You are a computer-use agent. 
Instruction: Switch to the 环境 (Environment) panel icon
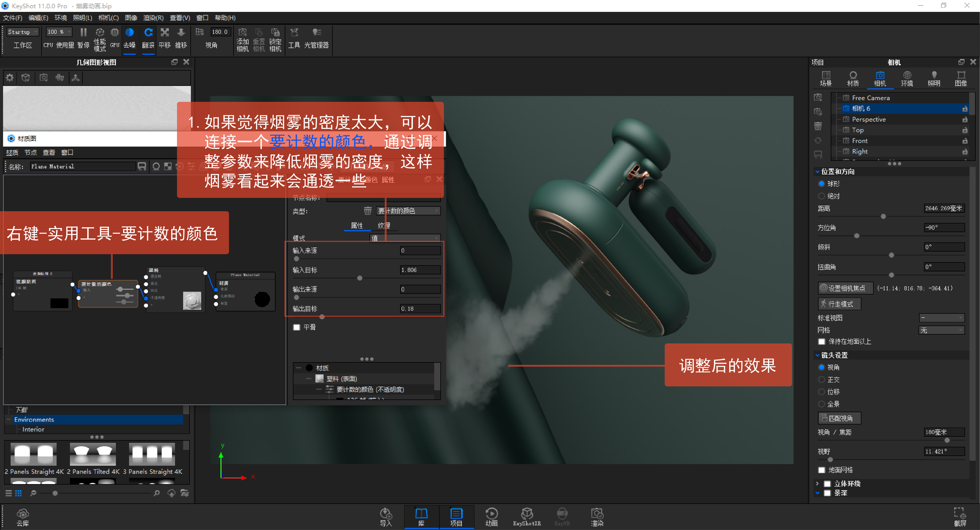coord(907,78)
